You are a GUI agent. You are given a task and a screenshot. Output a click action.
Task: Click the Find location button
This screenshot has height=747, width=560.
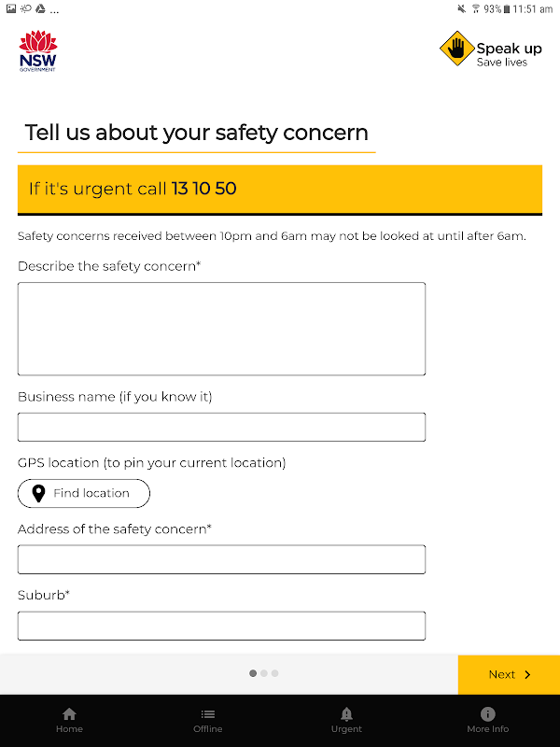[x=84, y=493]
